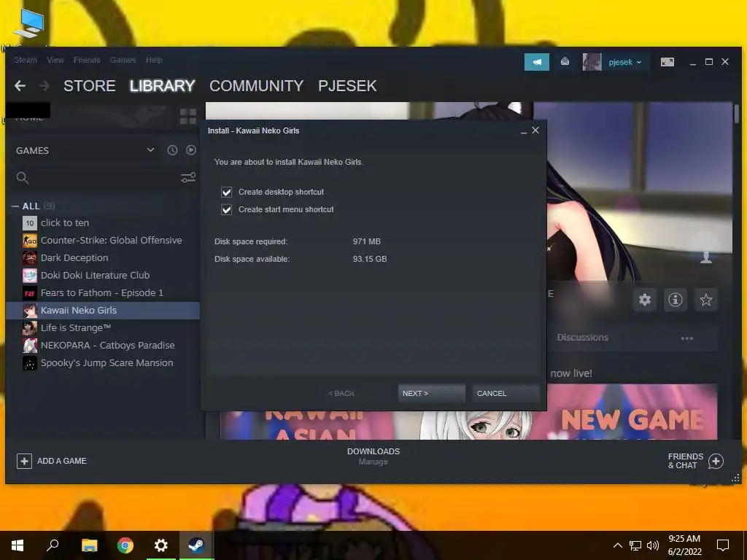Select Kawaii Neko Girls in library
This screenshot has height=560, width=747.
(102, 311)
